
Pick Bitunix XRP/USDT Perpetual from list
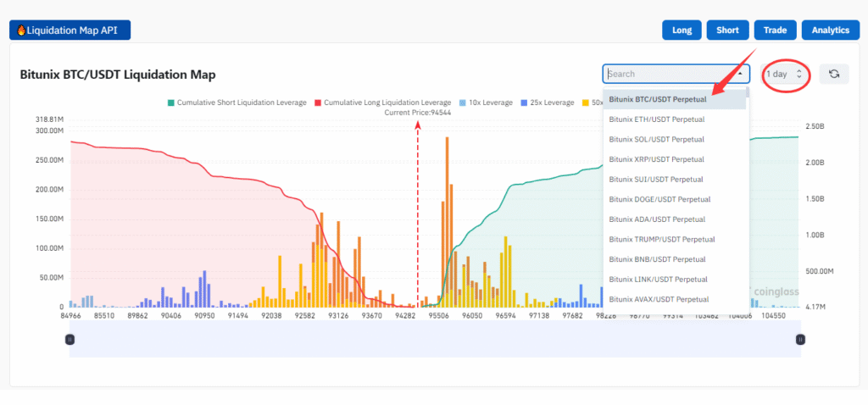657,159
